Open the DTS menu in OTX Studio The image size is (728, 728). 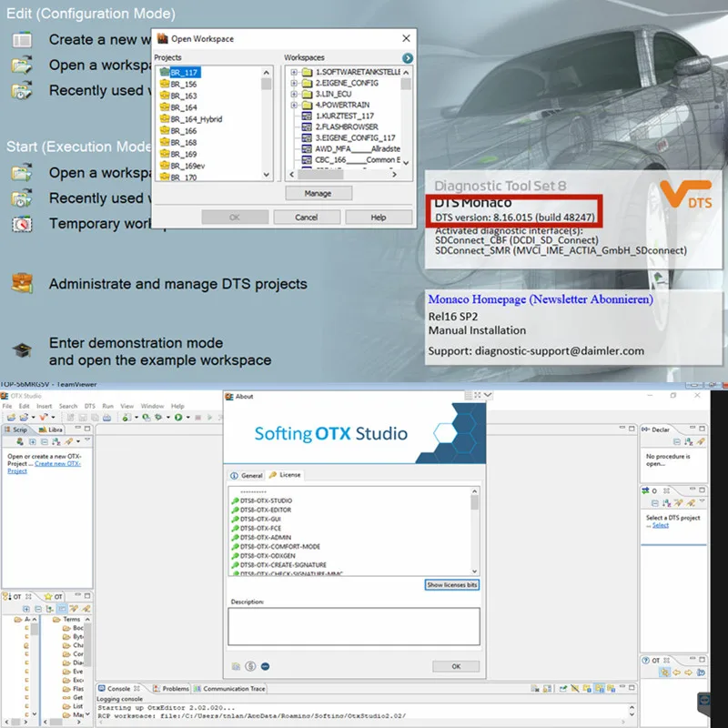[x=89, y=406]
